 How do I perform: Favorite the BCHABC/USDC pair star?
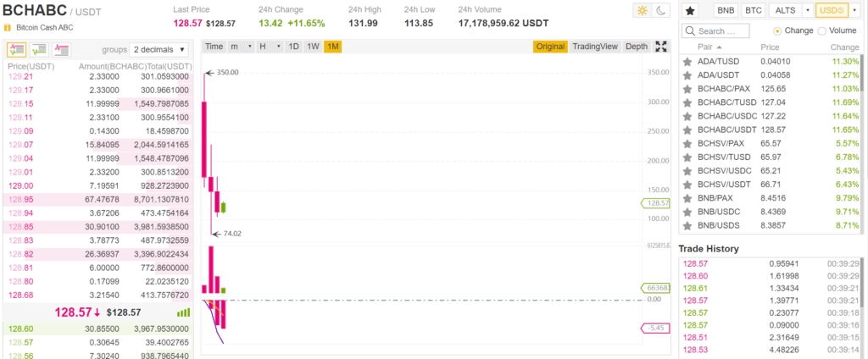click(687, 116)
